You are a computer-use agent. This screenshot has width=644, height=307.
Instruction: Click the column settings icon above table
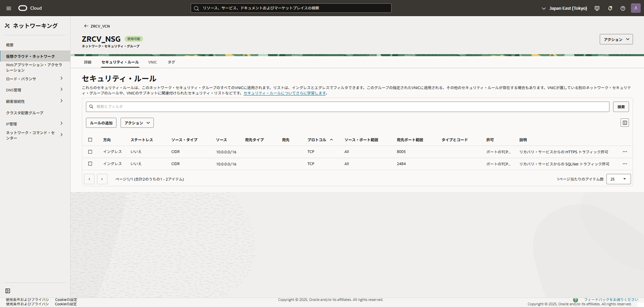tap(625, 123)
